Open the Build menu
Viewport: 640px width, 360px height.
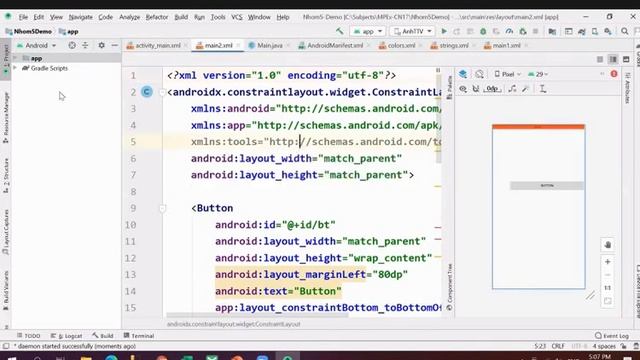point(181,17)
